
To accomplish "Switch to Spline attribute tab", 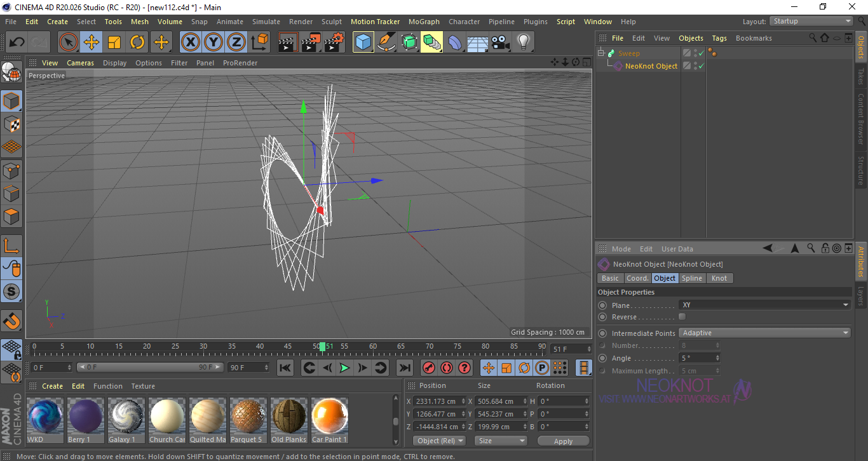I will coord(692,278).
